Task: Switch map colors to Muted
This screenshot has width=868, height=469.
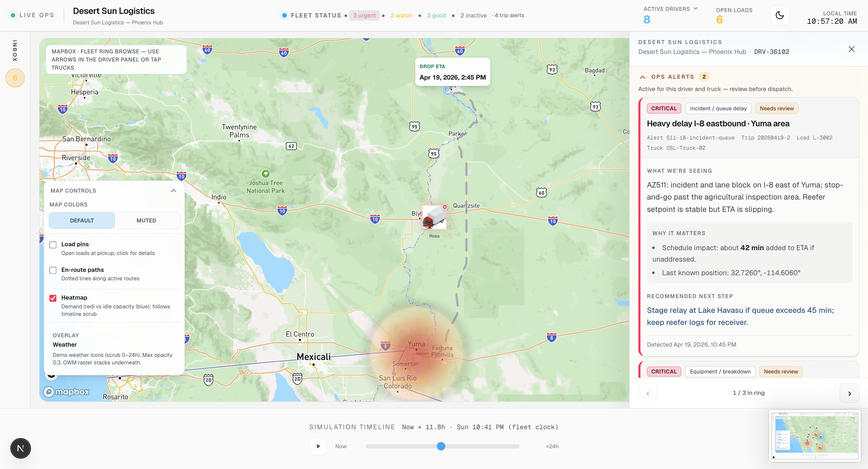Action: tap(146, 220)
